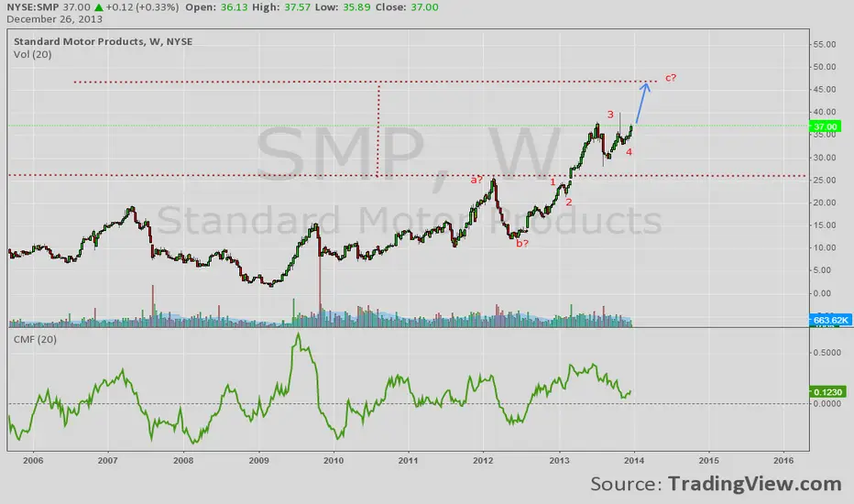
Task: Click the 15.00 price axis label
Action: pyautogui.click(x=824, y=225)
